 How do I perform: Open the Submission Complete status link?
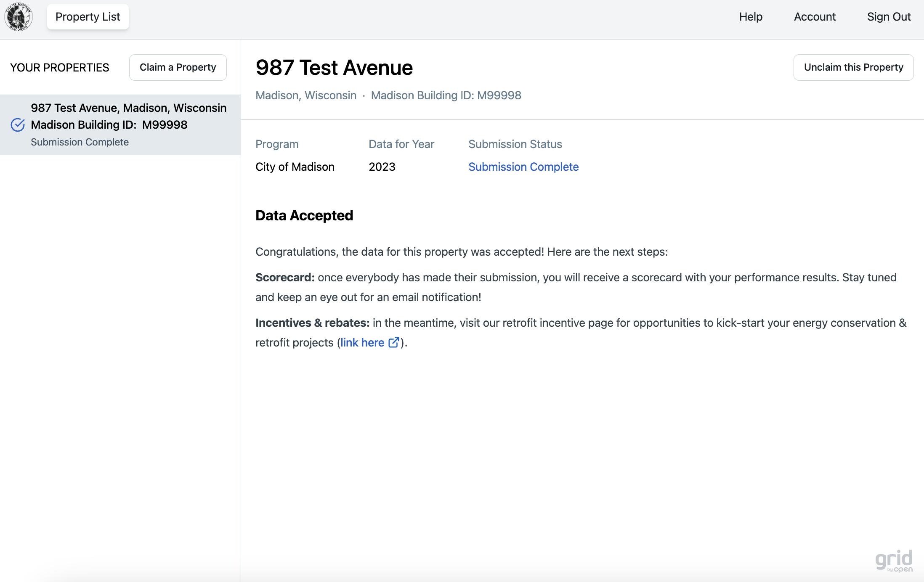pos(523,167)
